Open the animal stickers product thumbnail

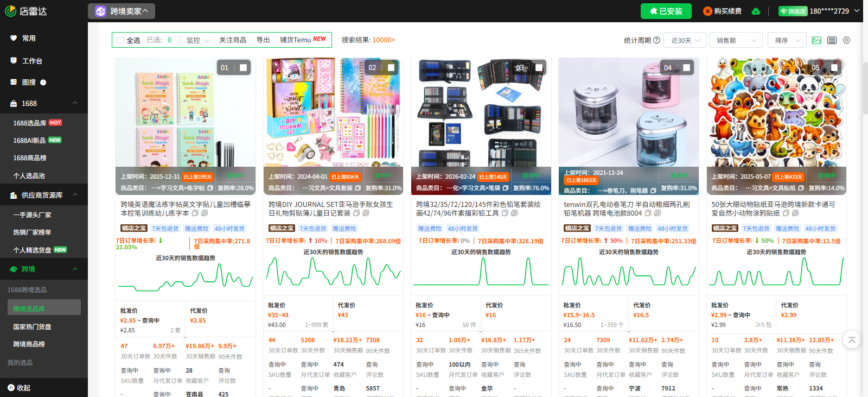(776, 112)
